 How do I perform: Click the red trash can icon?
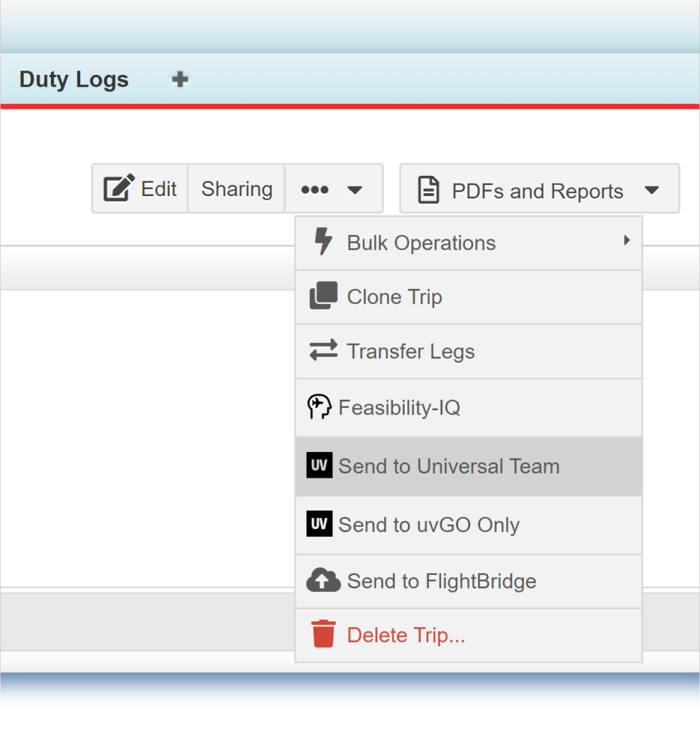pos(324,634)
